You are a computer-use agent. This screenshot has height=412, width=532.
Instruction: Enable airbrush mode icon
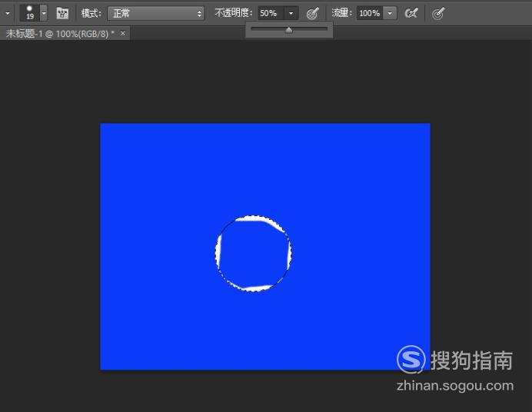tap(411, 14)
